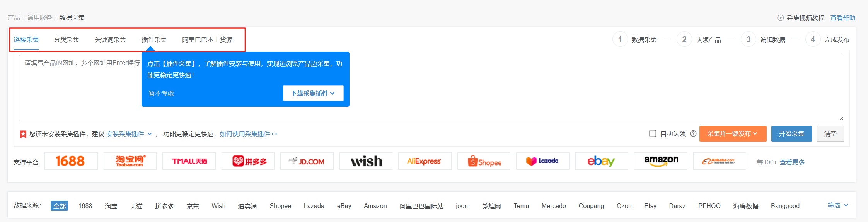Image resolution: width=868 pixels, height=222 pixels.
Task: Filter data source by Lazada text
Action: click(314, 206)
